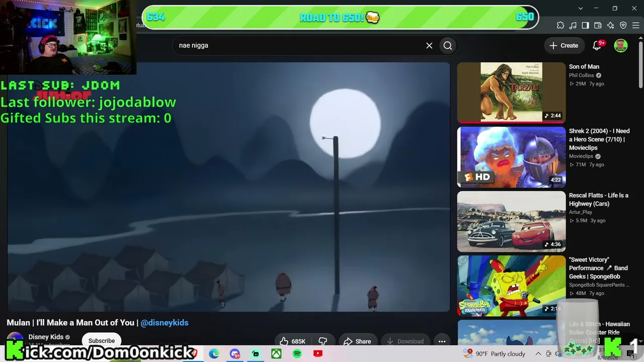Like the video with 685K likes
The image size is (644, 362).
click(293, 341)
